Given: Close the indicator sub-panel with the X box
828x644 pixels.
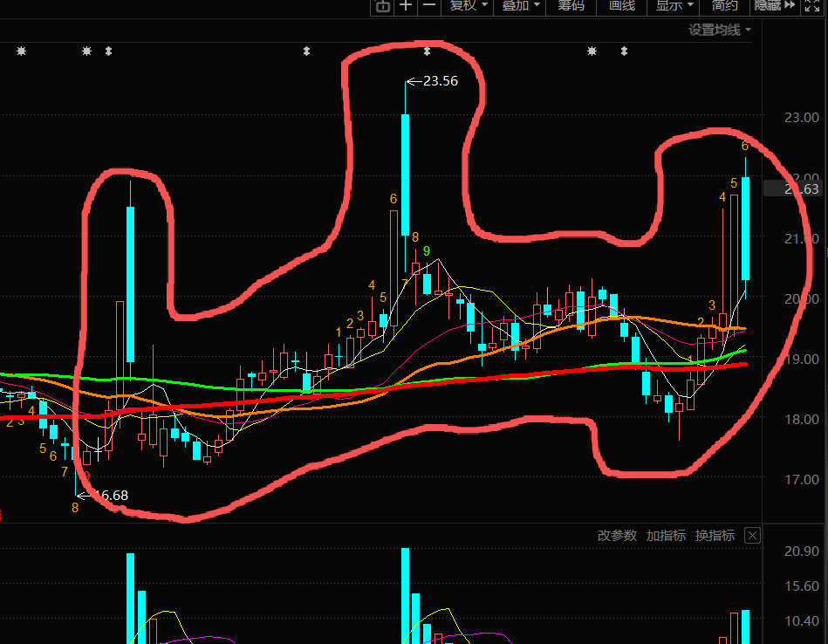Looking at the screenshot, I should tap(752, 536).
